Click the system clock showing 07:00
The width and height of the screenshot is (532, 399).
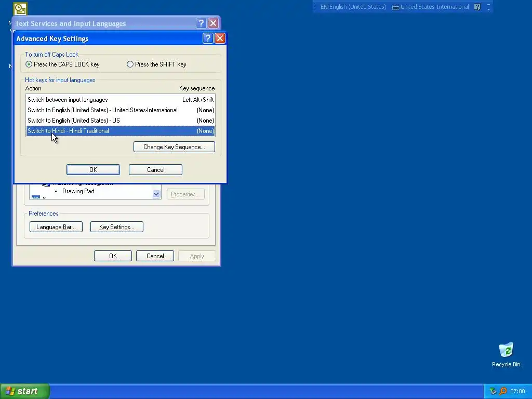pos(517,391)
